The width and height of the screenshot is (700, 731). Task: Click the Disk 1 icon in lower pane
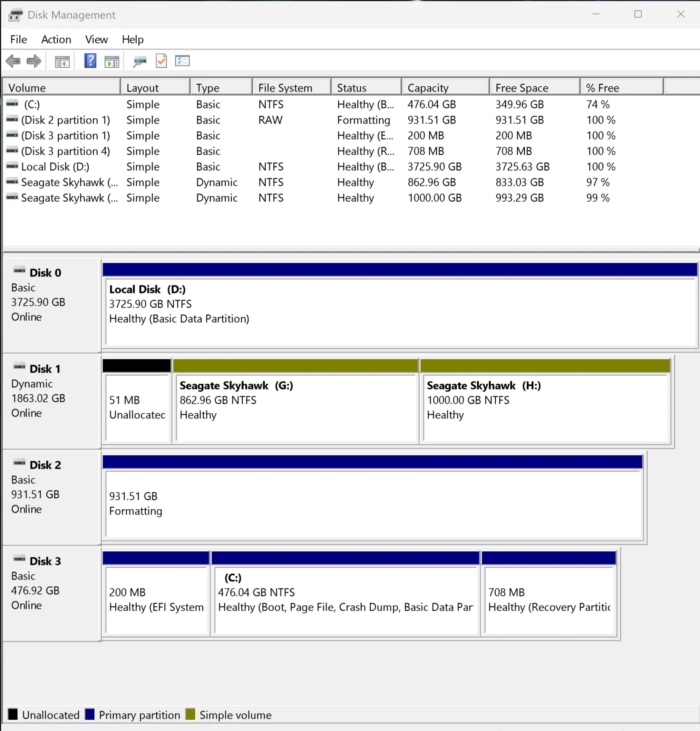(19, 367)
